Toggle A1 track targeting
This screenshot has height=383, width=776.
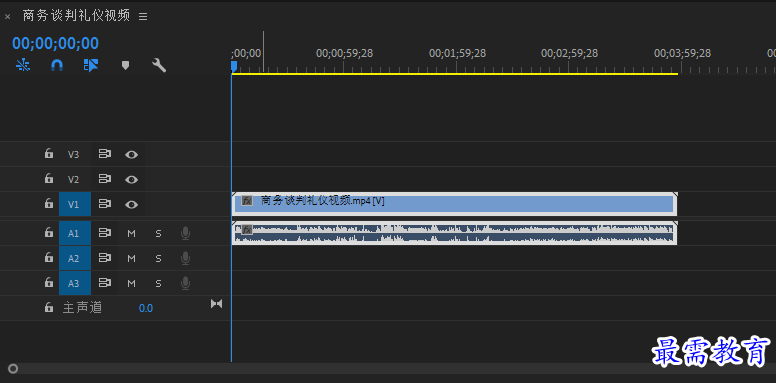pyautogui.click(x=75, y=233)
